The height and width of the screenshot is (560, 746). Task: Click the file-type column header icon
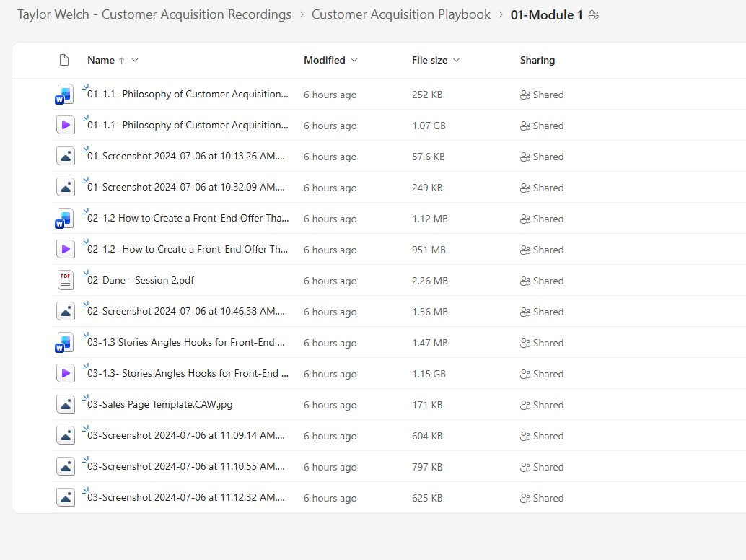(64, 61)
